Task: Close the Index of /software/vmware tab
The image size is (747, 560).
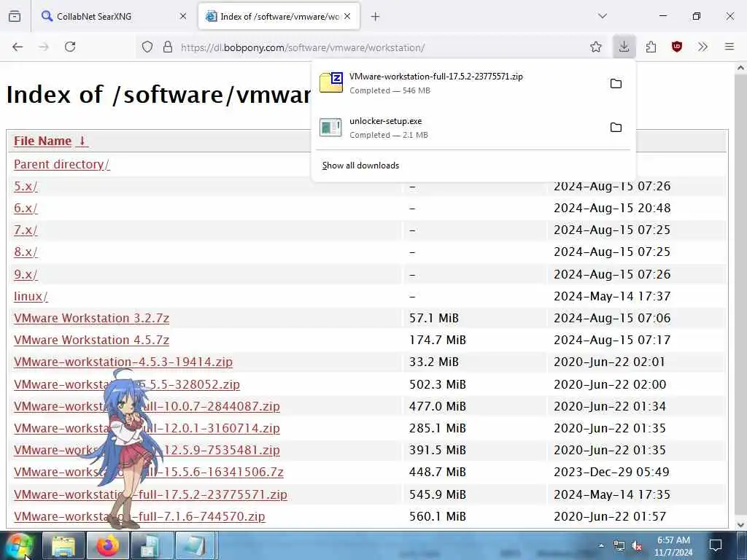Action: [347, 16]
